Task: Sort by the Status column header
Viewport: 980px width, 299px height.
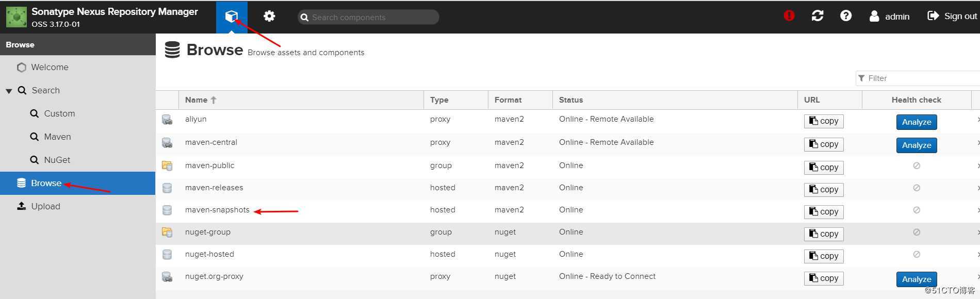Action: click(675, 100)
